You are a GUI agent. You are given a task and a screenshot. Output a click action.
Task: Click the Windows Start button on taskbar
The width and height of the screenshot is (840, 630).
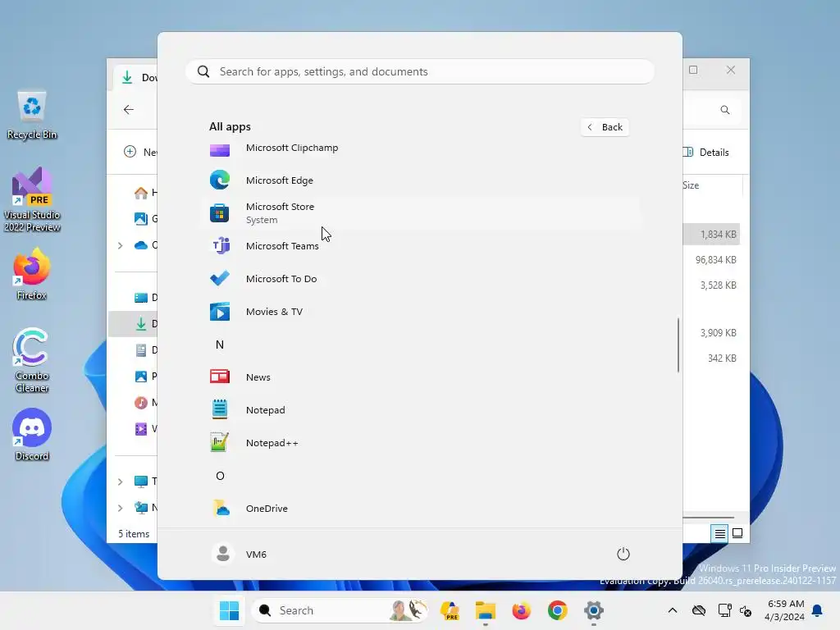pos(230,610)
